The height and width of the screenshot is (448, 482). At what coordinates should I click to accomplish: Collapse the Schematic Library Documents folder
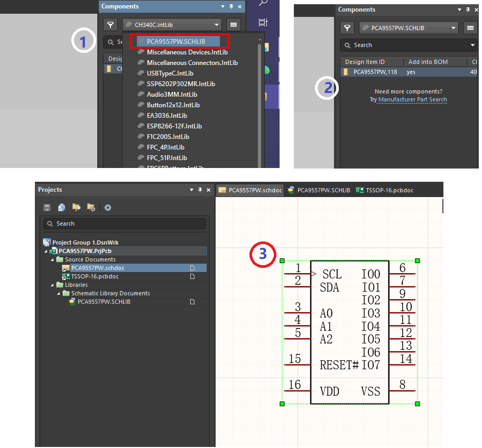(59, 294)
